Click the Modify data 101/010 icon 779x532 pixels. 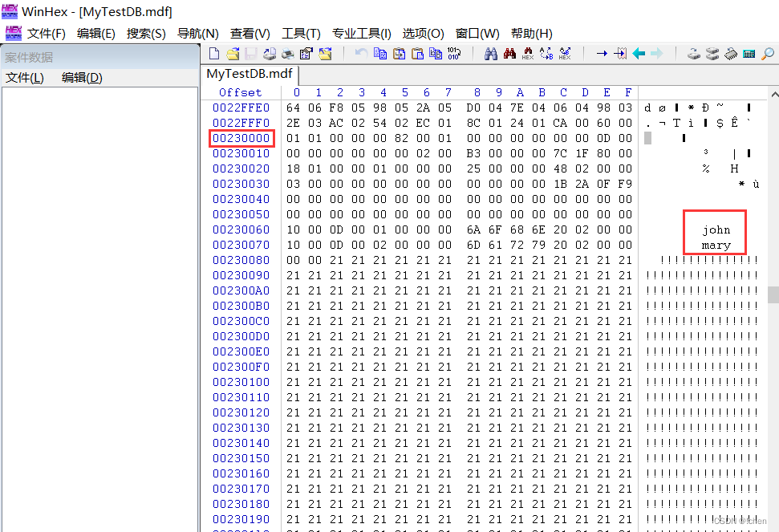[x=454, y=53]
